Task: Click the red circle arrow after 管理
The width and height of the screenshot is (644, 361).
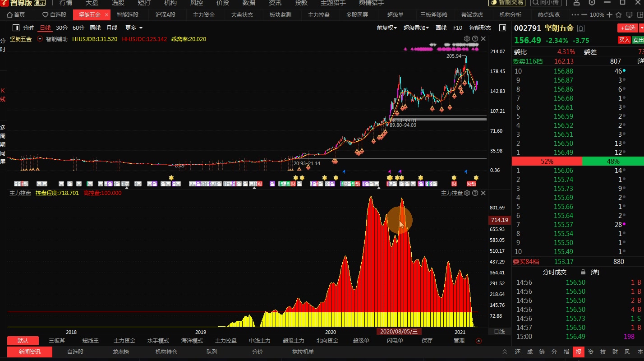Action: click(478, 341)
